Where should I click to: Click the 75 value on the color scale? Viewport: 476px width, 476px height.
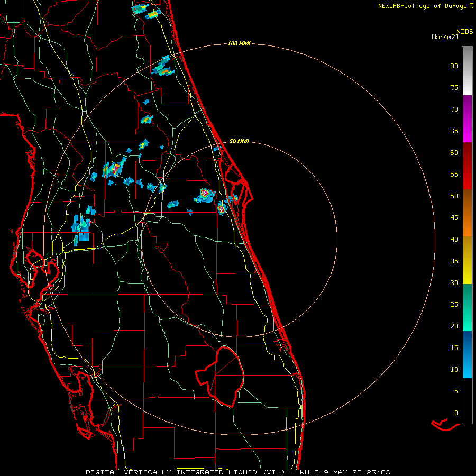coord(454,88)
